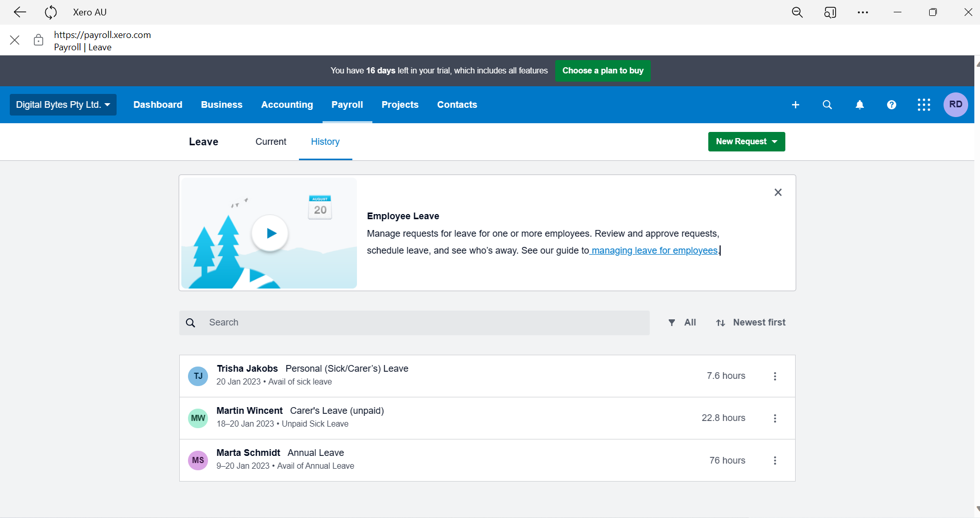Open the Projects menu

click(x=400, y=105)
